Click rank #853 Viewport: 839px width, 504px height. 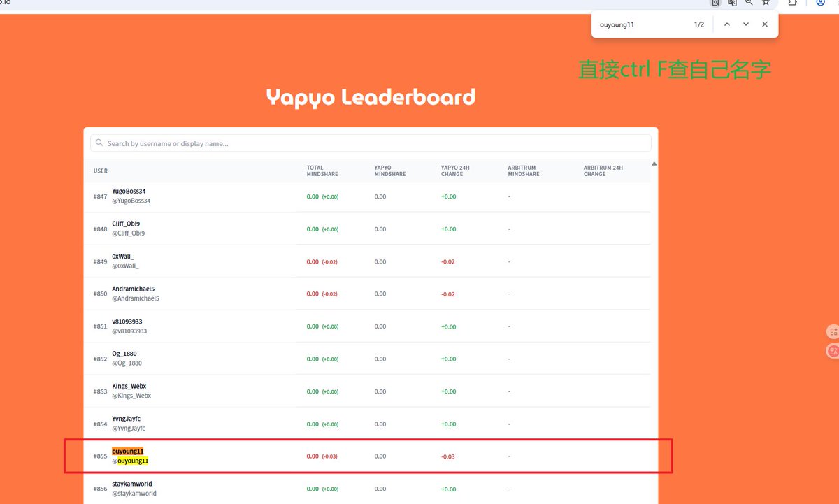[100, 391]
